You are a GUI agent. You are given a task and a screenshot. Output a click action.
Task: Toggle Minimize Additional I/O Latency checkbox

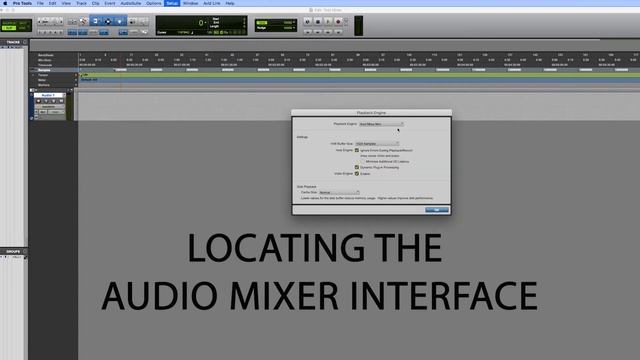point(362,162)
